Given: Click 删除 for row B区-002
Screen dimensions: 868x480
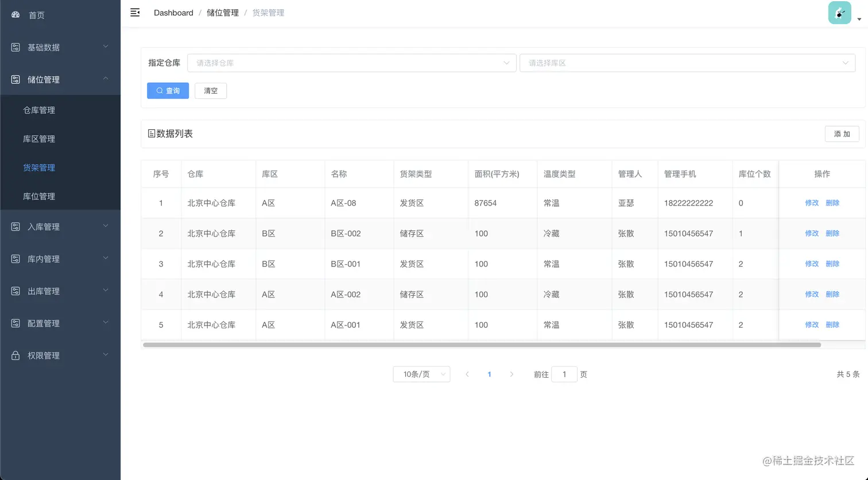Looking at the screenshot, I should click(832, 233).
